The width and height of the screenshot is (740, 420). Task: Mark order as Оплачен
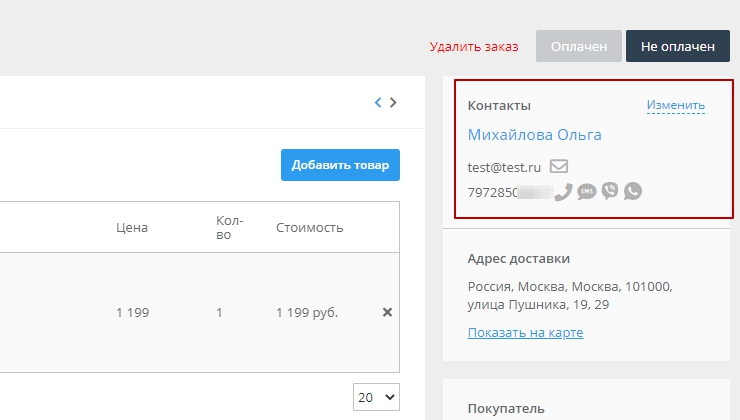(x=578, y=46)
